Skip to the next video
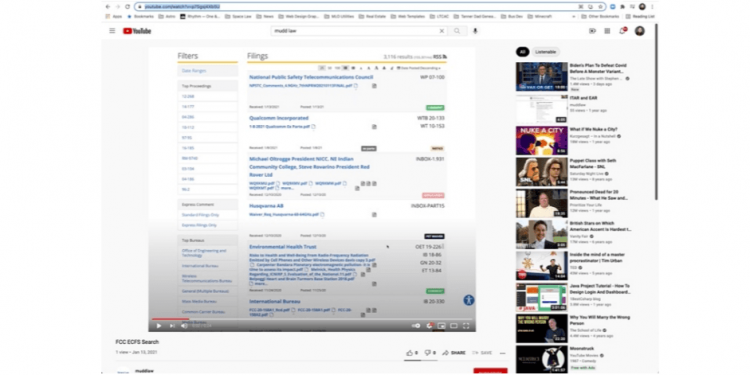 [172, 326]
